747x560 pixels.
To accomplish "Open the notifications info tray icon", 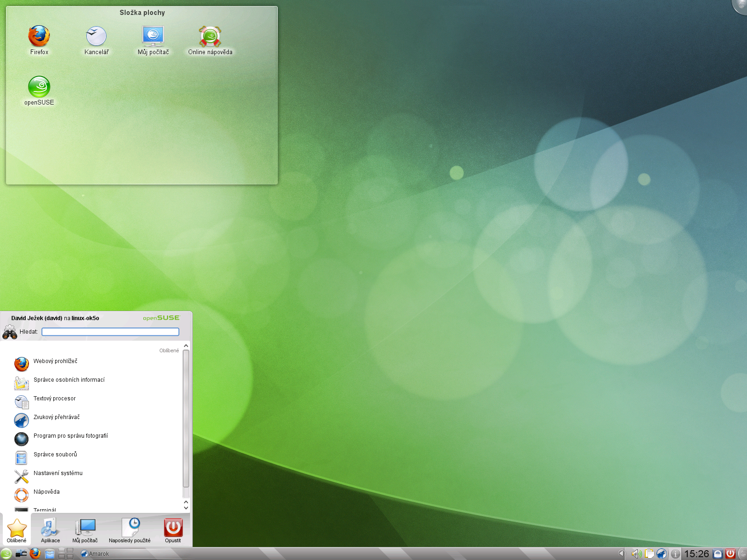I will 675,554.
